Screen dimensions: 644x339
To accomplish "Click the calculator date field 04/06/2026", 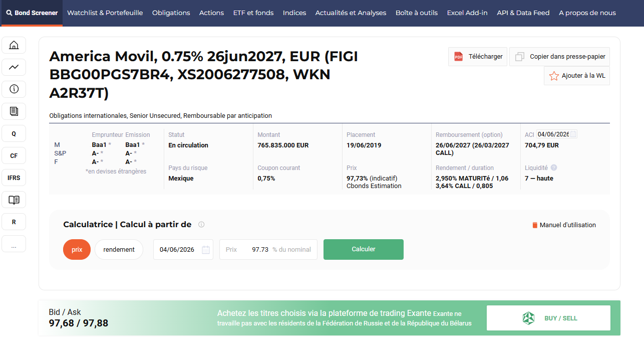I will 183,250.
